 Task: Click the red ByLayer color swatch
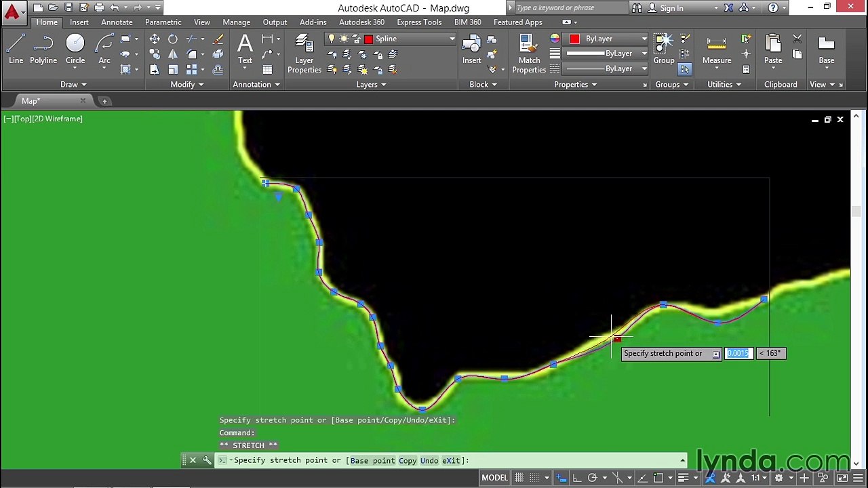click(x=574, y=39)
